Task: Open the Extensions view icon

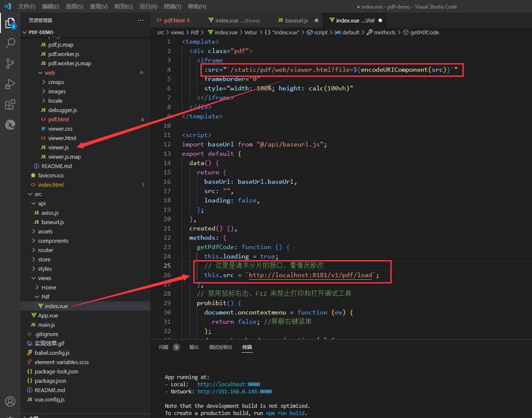Action: (x=10, y=104)
